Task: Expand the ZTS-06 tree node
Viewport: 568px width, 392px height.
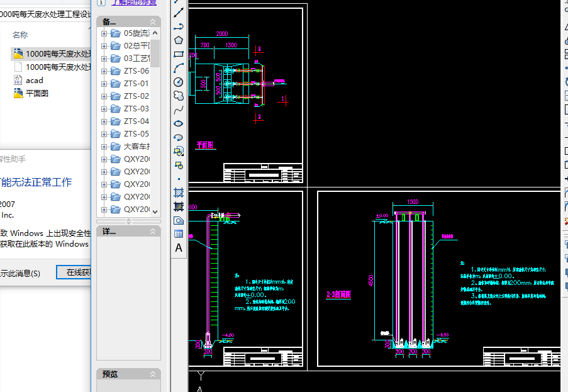Action: 104,71
